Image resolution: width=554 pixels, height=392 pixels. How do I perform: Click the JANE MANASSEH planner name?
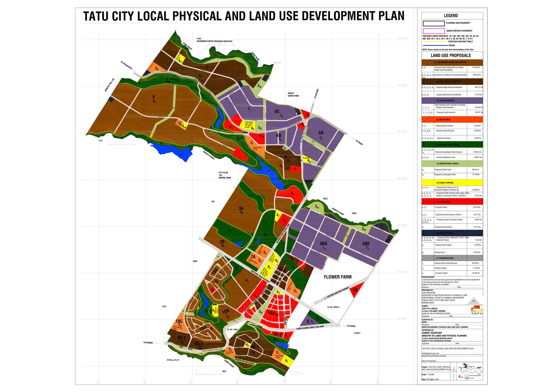pos(429,293)
